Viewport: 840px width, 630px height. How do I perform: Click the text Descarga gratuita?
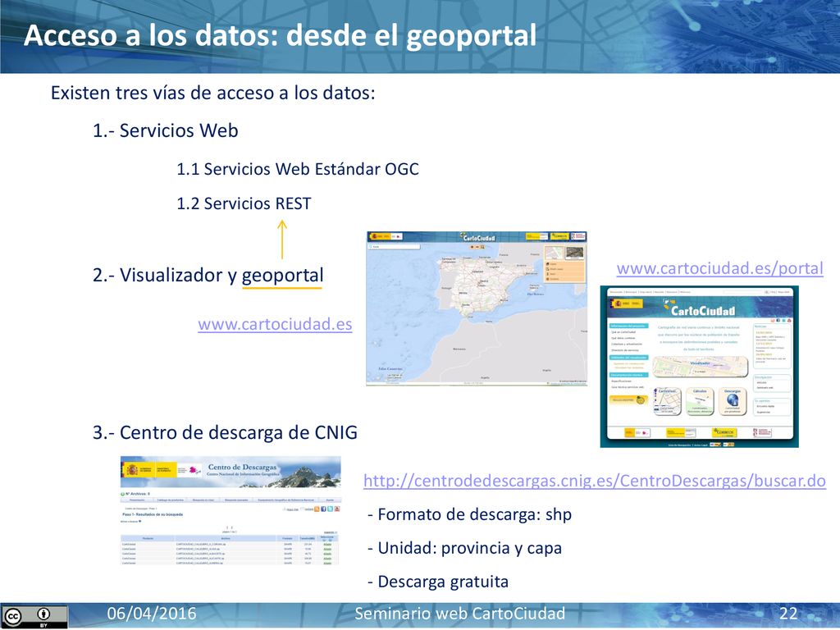pyautogui.click(x=438, y=582)
